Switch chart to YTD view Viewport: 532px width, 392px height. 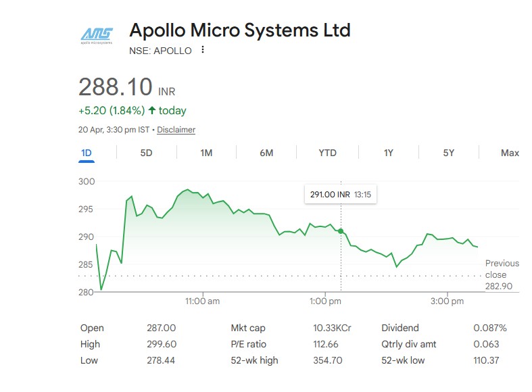(x=327, y=153)
